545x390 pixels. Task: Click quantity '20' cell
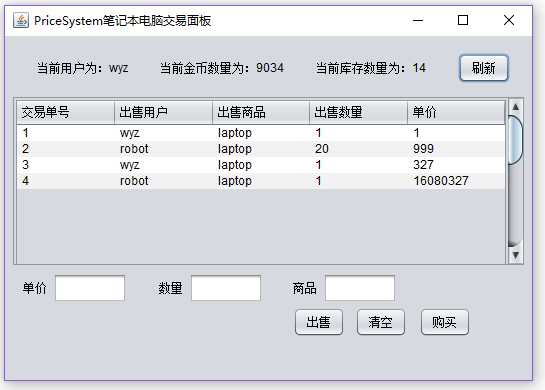pyautogui.click(x=358, y=149)
